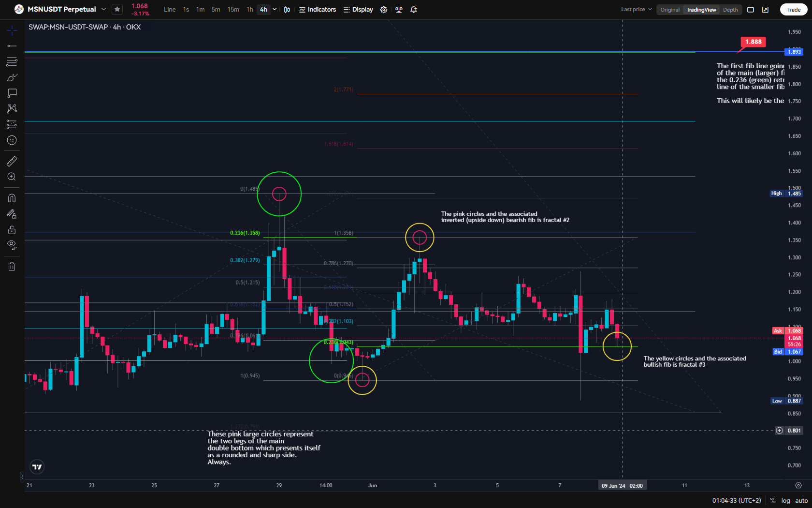Enter fullscreen chart mode

click(x=766, y=10)
